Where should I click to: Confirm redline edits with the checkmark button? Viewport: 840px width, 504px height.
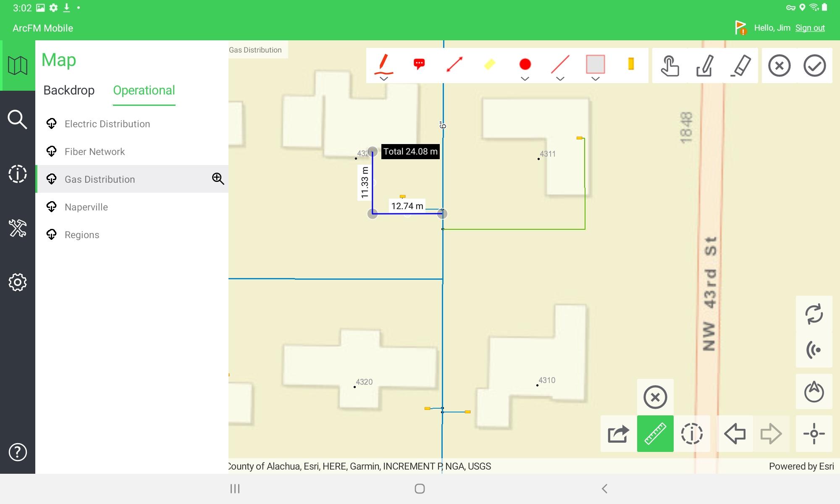[815, 66]
